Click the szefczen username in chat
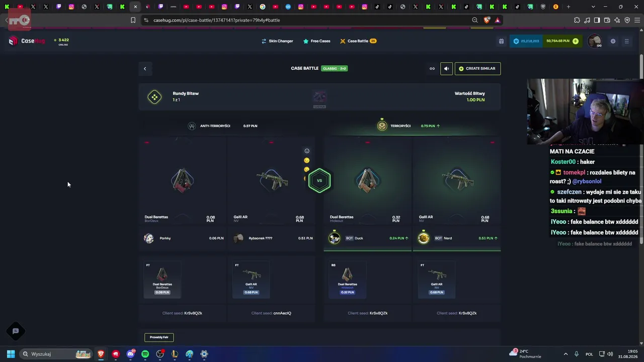 569,192
